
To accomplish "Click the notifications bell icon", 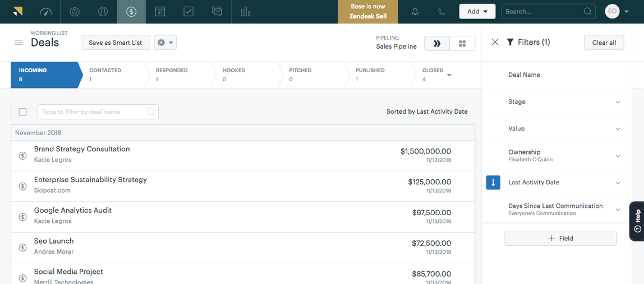I will tap(415, 12).
